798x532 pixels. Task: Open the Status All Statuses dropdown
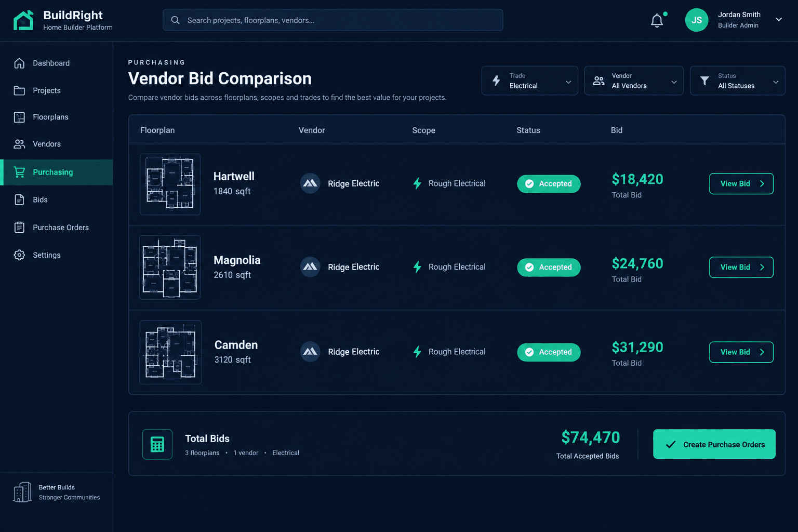coord(737,81)
